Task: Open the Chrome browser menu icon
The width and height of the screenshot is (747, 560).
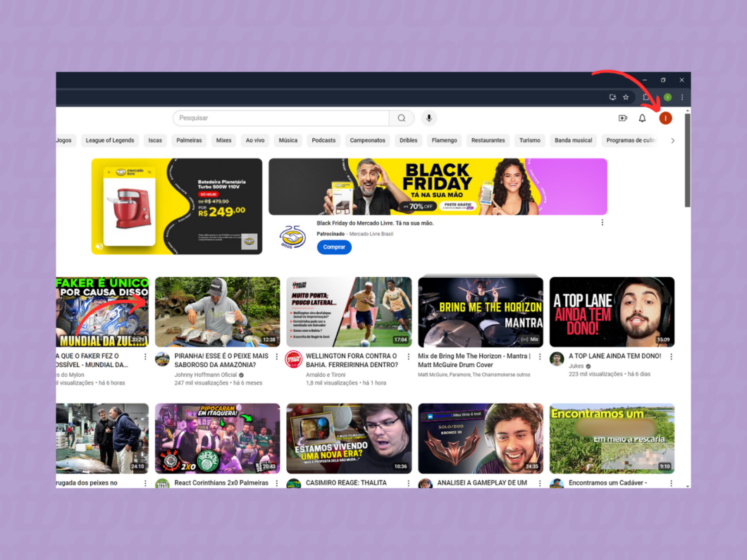Action: click(x=681, y=97)
